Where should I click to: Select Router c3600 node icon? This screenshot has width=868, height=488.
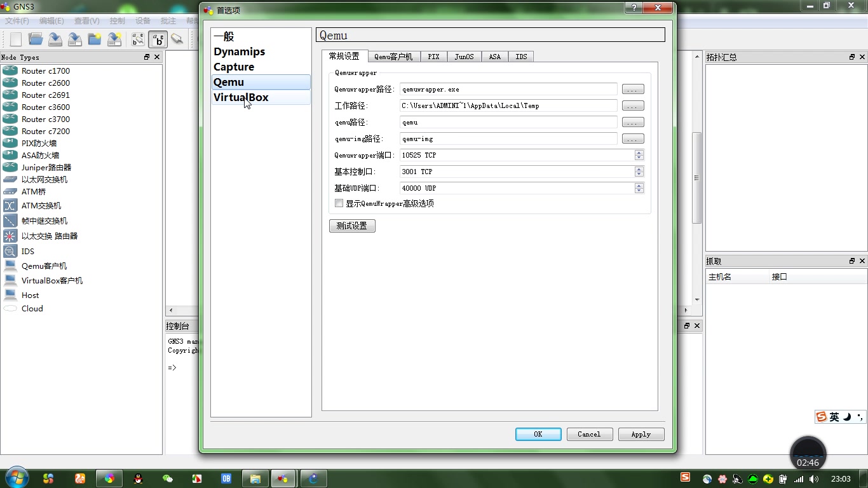tap(10, 107)
